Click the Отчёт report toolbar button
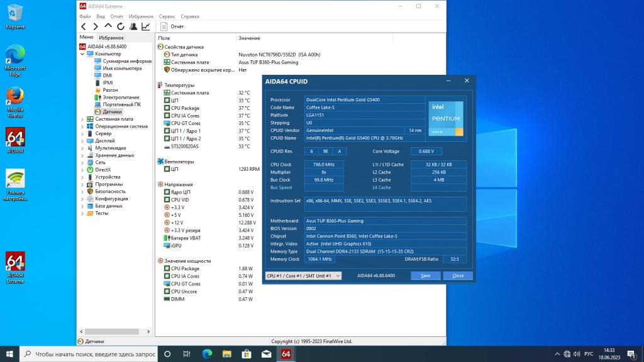 click(172, 26)
